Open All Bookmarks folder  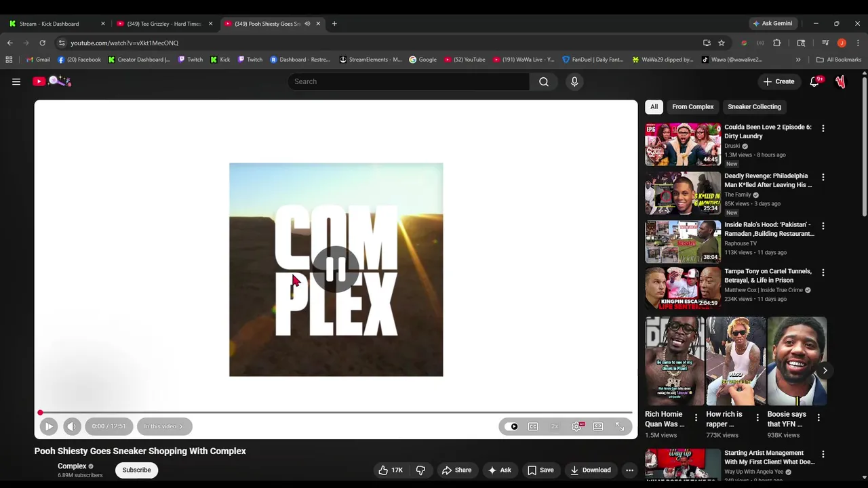[x=839, y=60]
